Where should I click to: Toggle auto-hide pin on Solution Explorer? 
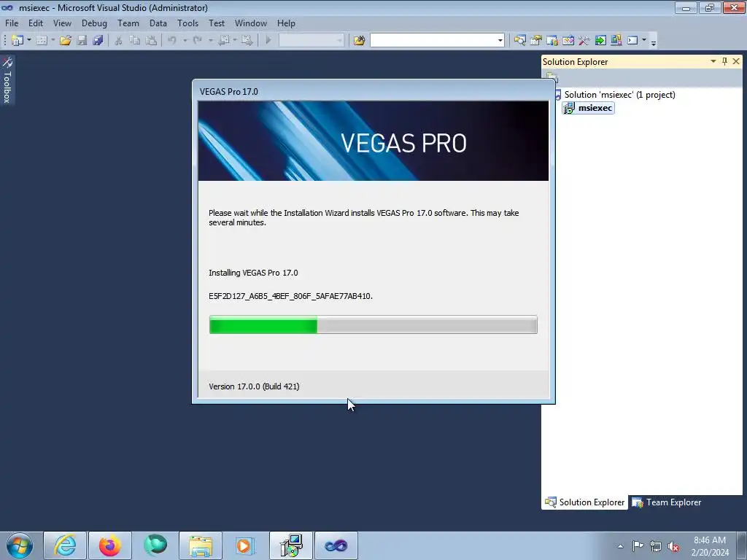(x=724, y=61)
